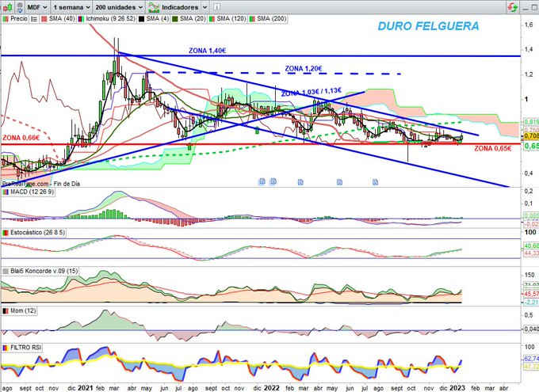The image size is (539, 392).
Task: Select the ZONA 0,65€ red label
Action: tap(493, 148)
